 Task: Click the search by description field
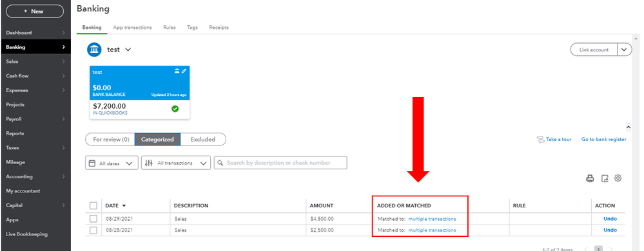[x=280, y=163]
